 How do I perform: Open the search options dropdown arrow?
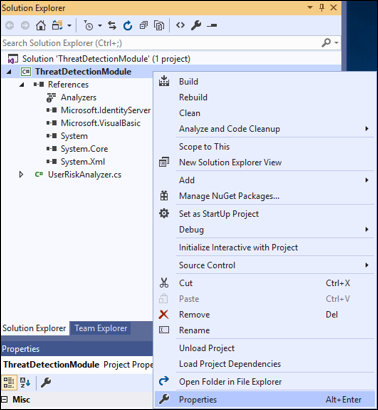pyautogui.click(x=336, y=43)
